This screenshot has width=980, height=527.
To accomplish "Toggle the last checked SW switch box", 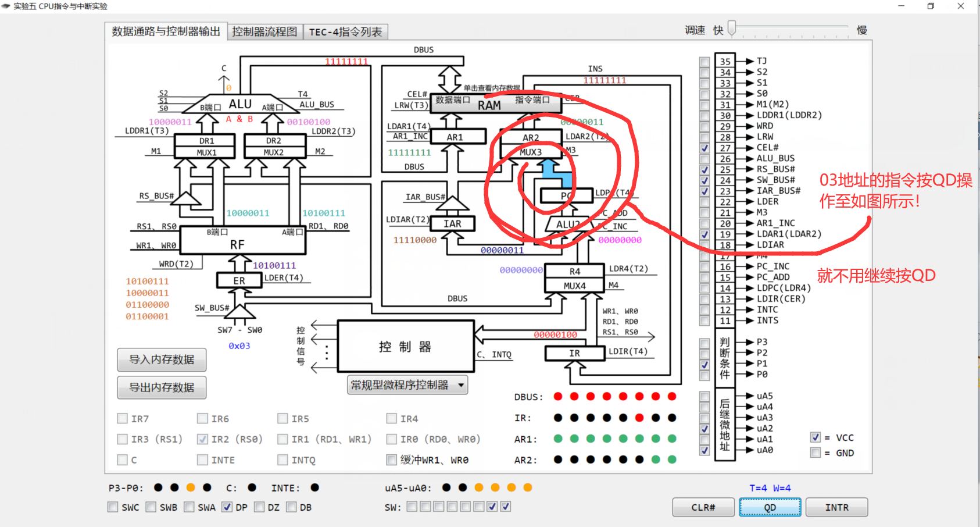I will (x=506, y=507).
